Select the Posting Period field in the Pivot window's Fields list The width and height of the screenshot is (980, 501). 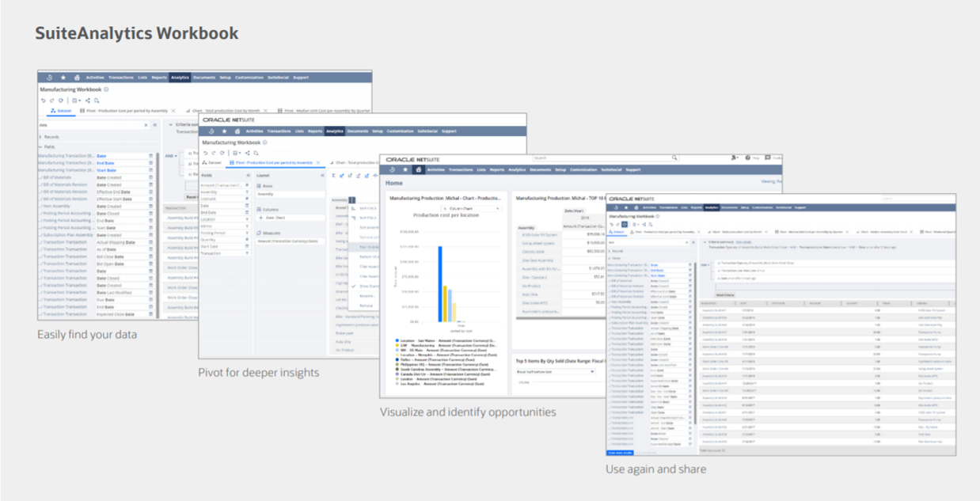coord(226,233)
